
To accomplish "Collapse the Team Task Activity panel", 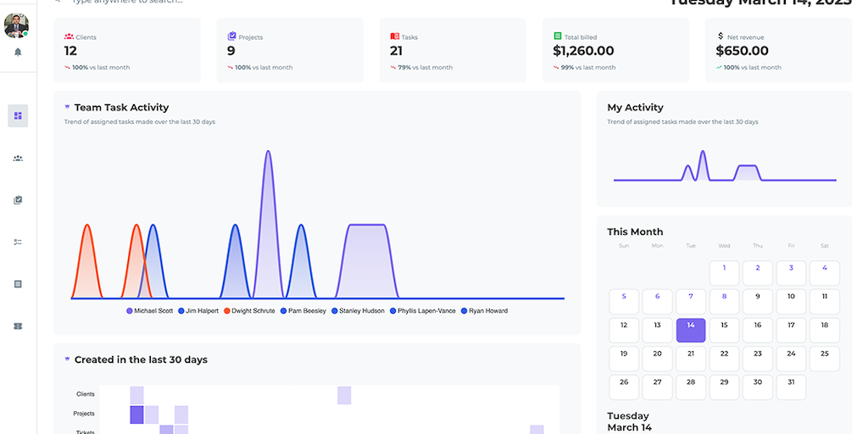I will click(x=67, y=108).
